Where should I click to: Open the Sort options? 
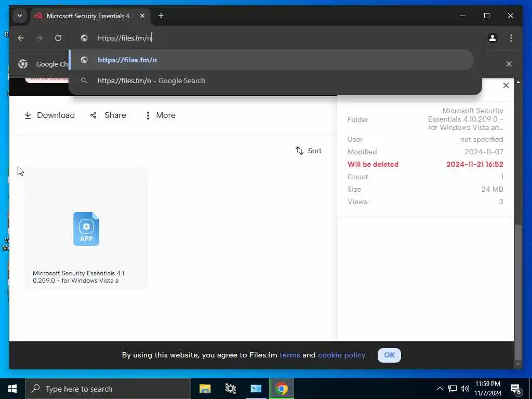[x=309, y=151]
